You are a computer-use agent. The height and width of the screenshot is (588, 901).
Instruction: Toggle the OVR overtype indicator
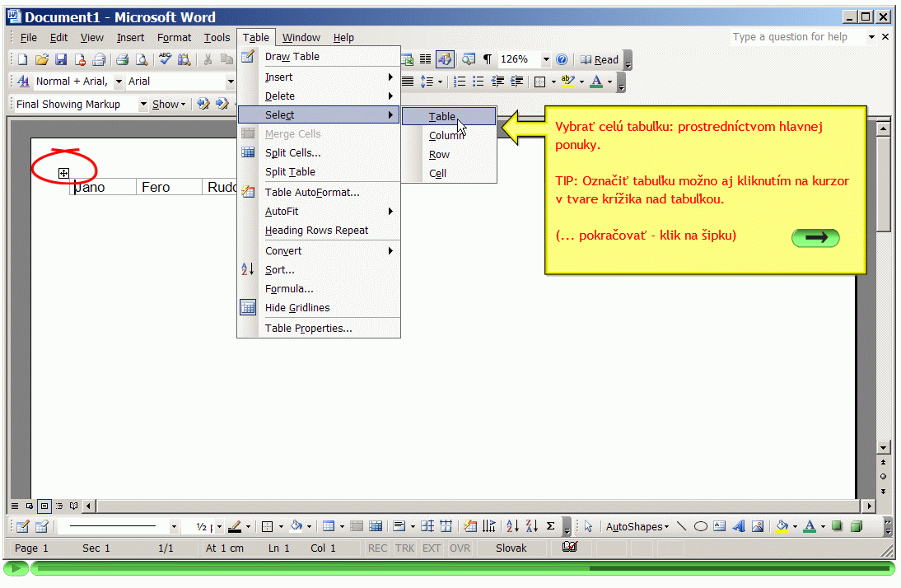click(x=460, y=548)
